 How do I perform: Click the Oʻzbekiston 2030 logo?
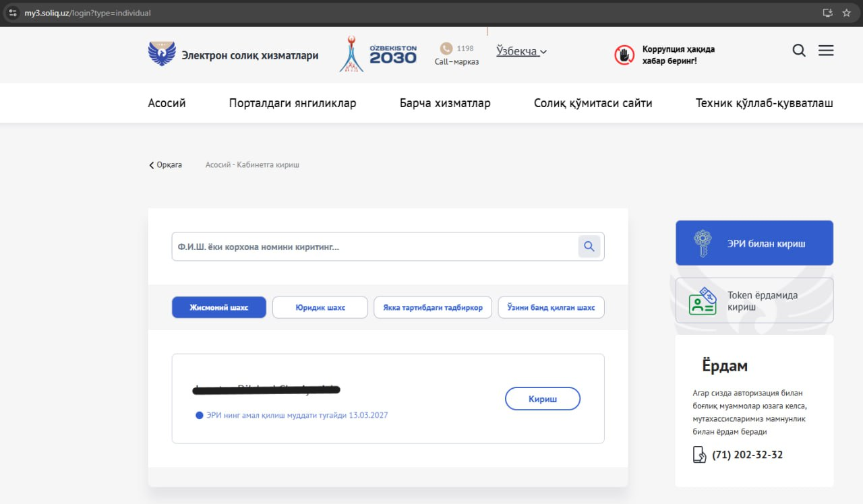pyautogui.click(x=379, y=55)
